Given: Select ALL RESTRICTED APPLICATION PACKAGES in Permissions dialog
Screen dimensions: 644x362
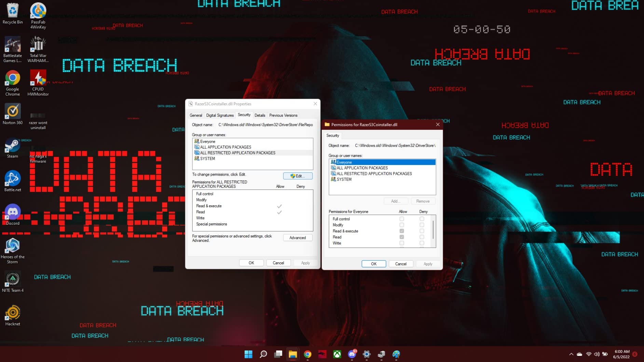Looking at the screenshot, I should click(382, 173).
